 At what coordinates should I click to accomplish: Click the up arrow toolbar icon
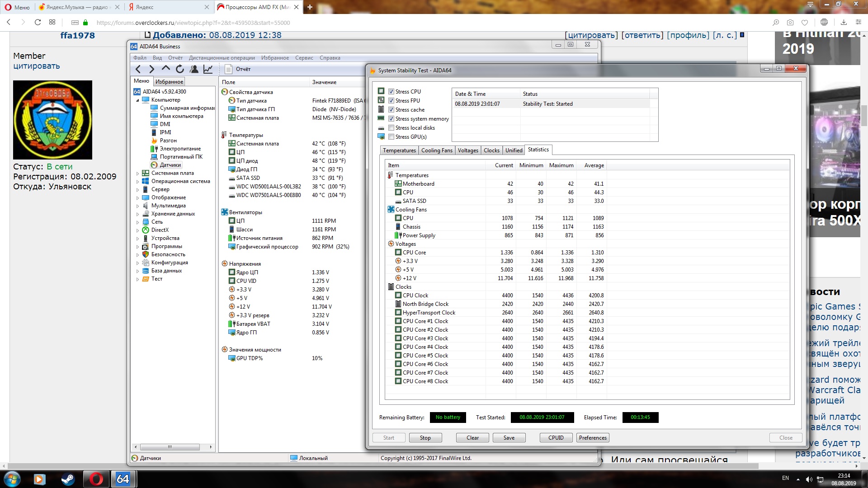(166, 69)
